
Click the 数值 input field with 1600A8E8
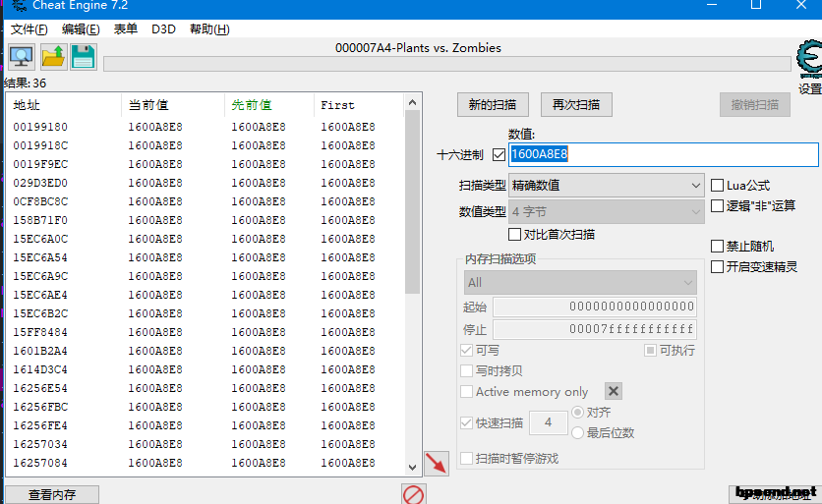point(663,154)
